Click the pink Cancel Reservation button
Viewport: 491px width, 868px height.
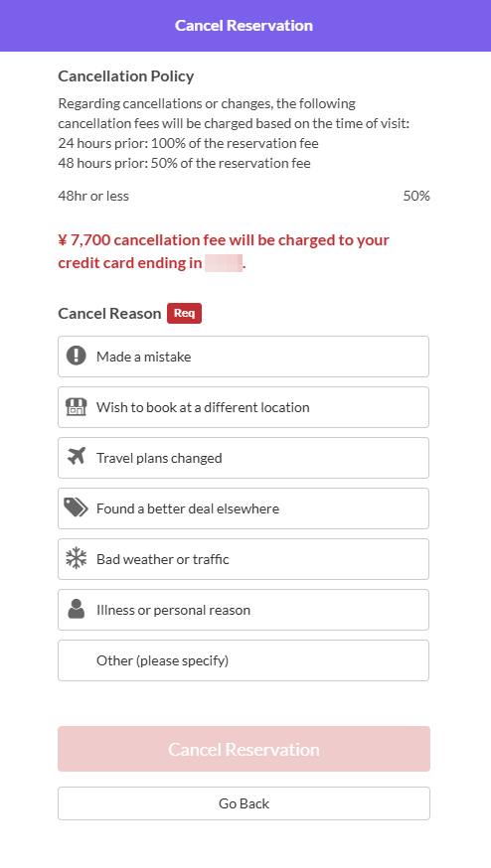[244, 749]
